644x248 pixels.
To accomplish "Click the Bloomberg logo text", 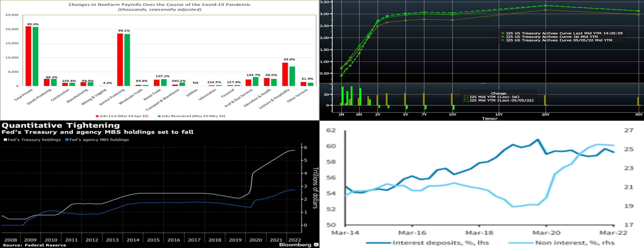I will (295, 244).
